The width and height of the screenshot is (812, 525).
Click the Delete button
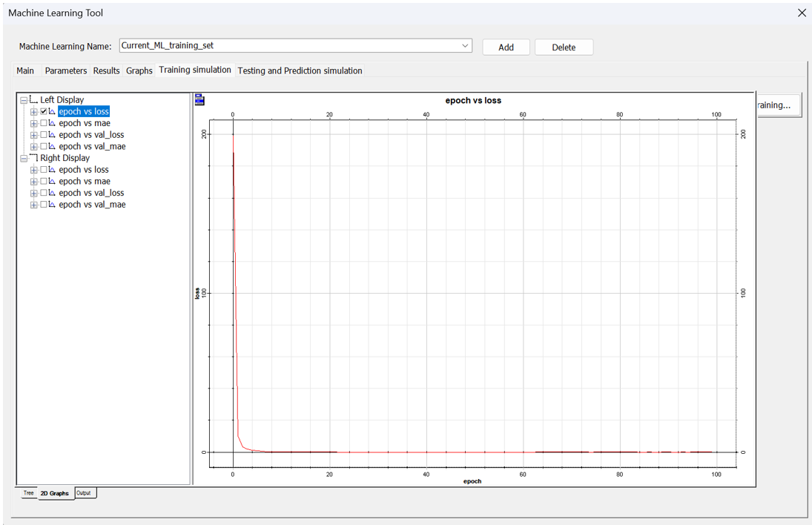[x=564, y=47]
